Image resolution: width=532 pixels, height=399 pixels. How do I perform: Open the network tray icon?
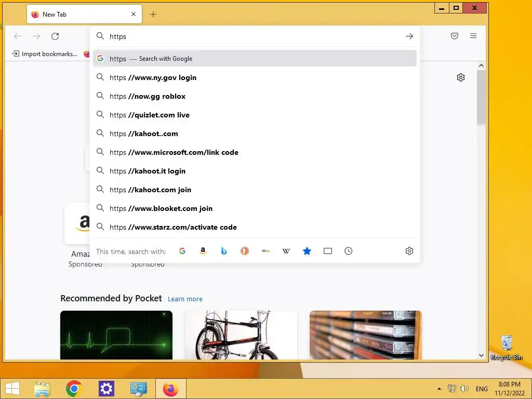pyautogui.click(x=451, y=389)
